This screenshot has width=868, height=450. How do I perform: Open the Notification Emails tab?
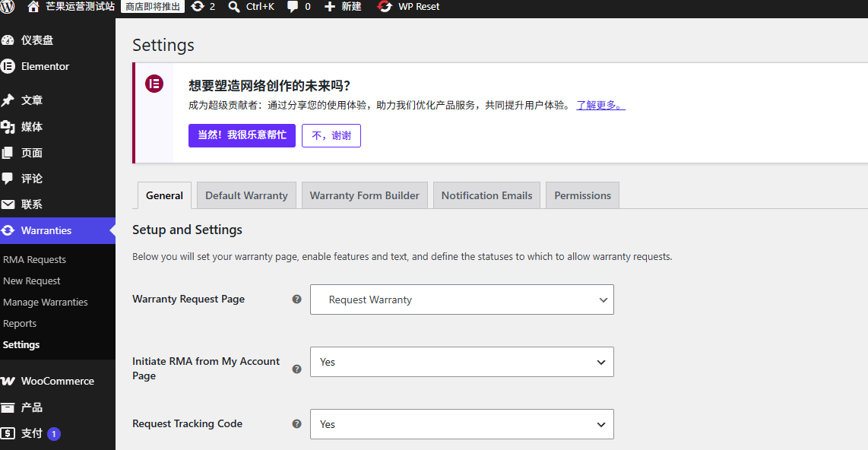[486, 195]
